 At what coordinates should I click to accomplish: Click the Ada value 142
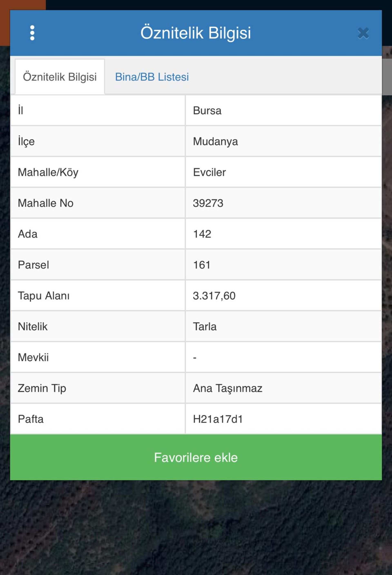coord(202,234)
